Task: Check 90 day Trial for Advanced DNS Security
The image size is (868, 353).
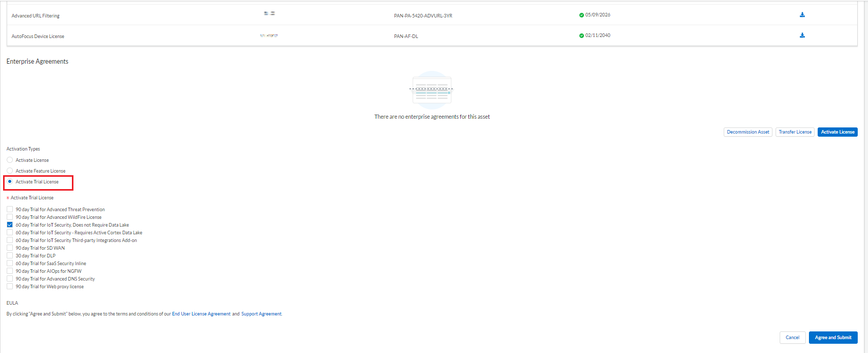Action: click(x=10, y=278)
